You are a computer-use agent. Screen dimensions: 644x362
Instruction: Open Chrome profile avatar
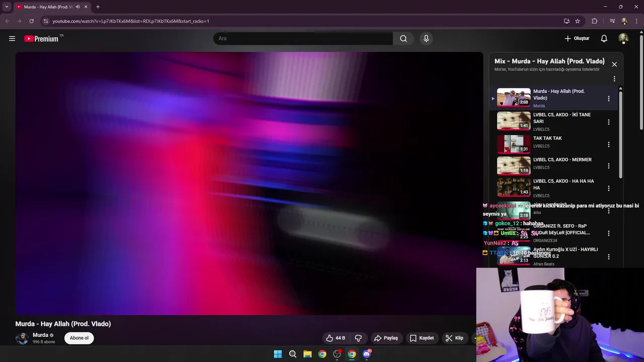[x=624, y=21]
